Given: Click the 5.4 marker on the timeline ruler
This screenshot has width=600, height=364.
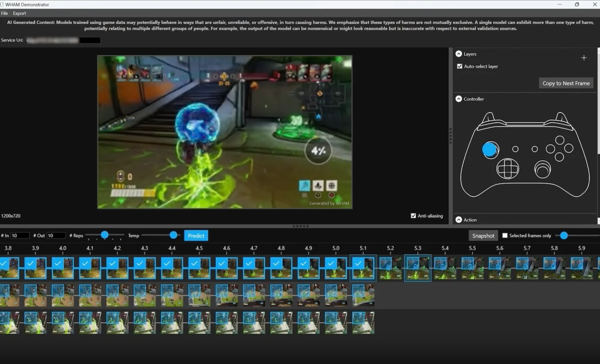Looking at the screenshot, I should click(x=445, y=248).
